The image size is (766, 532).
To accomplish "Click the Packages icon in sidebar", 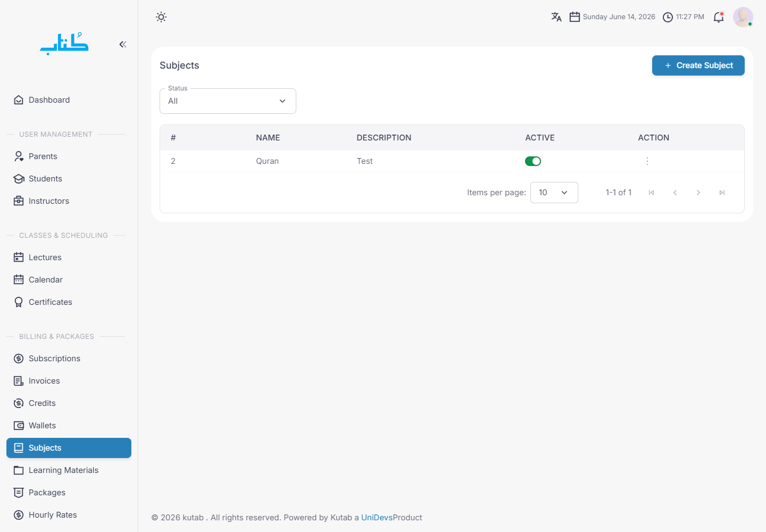I will [19, 493].
